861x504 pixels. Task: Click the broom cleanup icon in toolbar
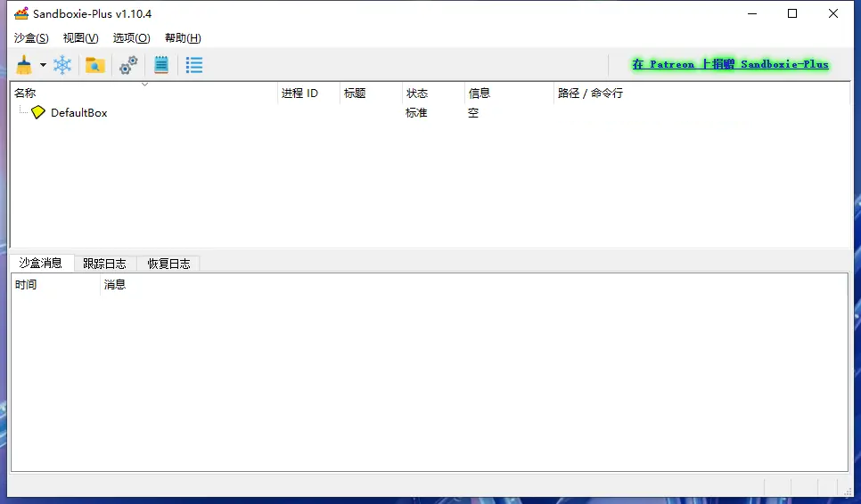point(24,65)
